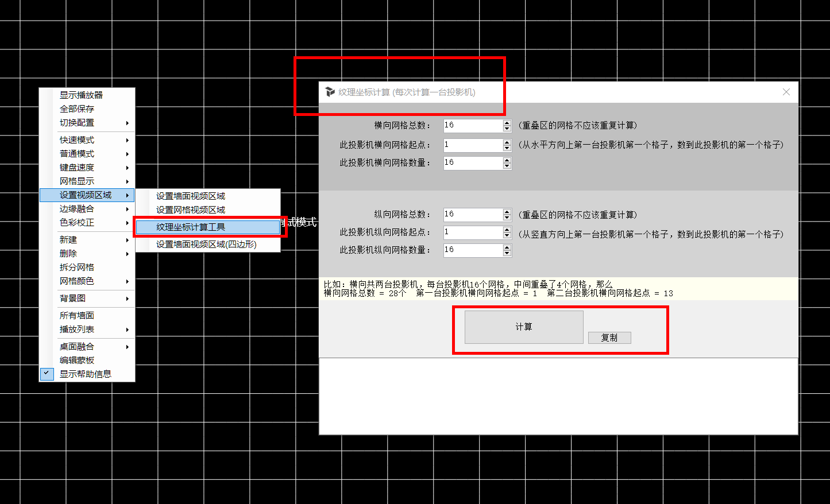Decrease 此投影机纵向网格起点 using the down arrow
This screenshot has height=504, width=830.
click(x=507, y=236)
